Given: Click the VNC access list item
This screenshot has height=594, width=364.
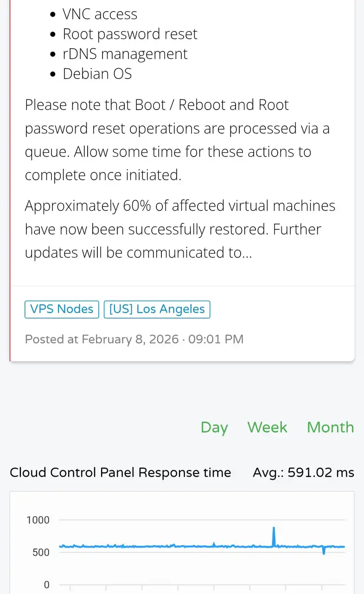Looking at the screenshot, I should (100, 14).
